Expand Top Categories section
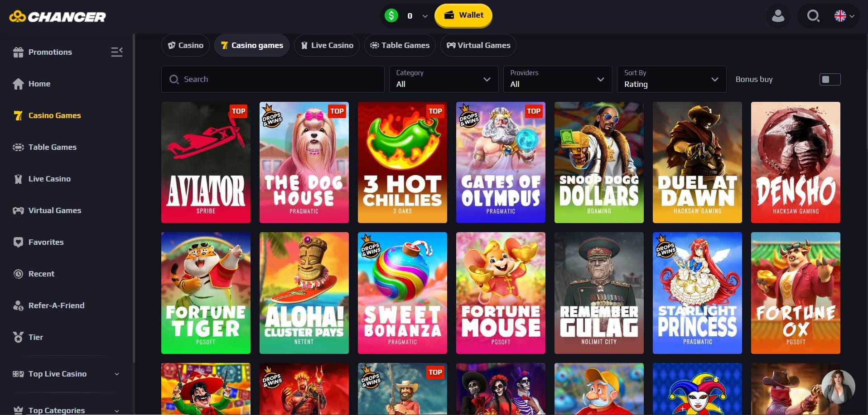 point(66,410)
